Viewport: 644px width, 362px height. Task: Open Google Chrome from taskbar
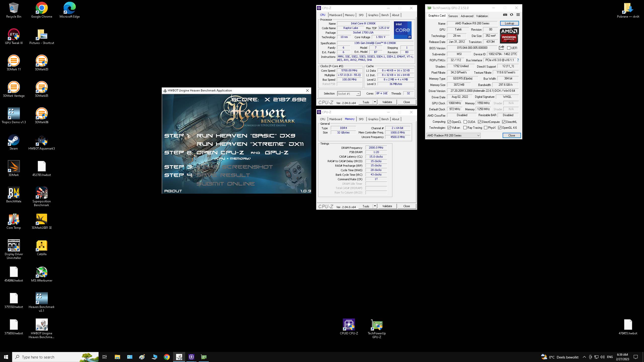click(167, 357)
